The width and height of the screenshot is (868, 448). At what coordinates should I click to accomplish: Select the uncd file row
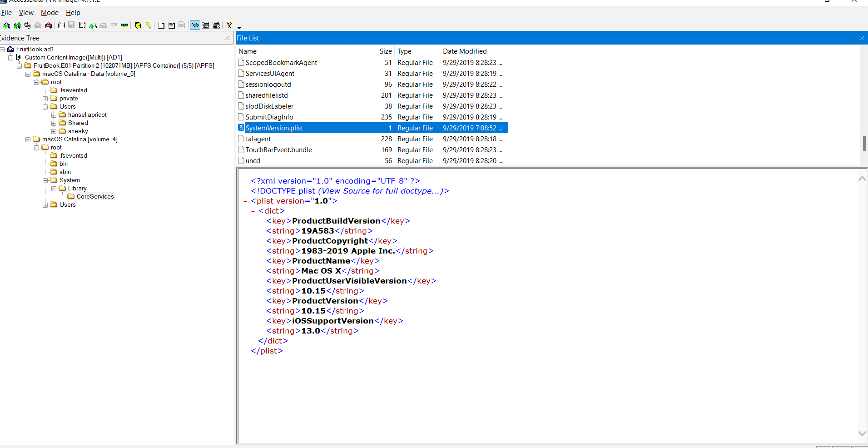click(372, 160)
